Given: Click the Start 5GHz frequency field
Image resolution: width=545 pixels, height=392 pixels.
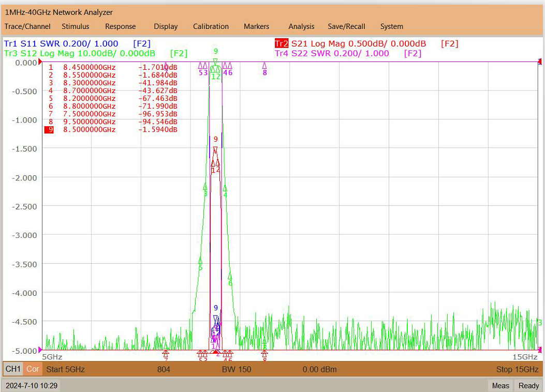Looking at the screenshot, I should 66,369.
